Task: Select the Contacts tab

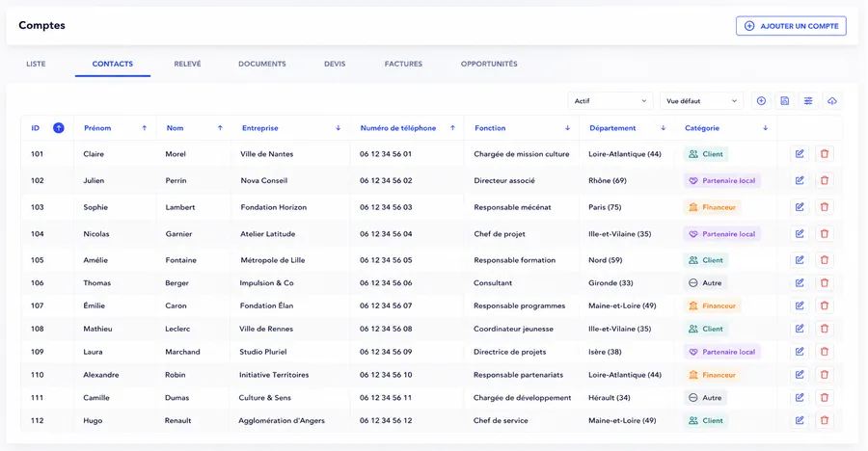Action: point(113,64)
